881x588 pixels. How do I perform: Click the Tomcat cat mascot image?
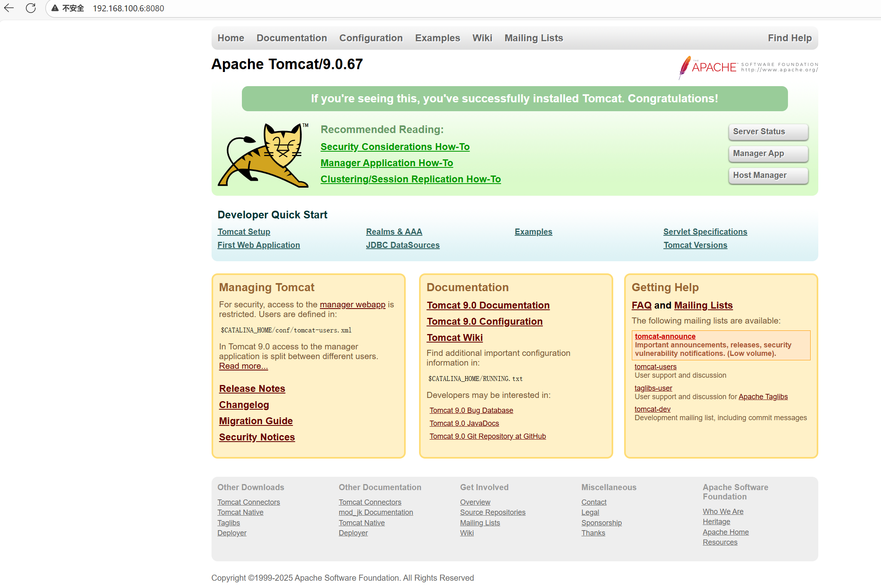point(263,155)
